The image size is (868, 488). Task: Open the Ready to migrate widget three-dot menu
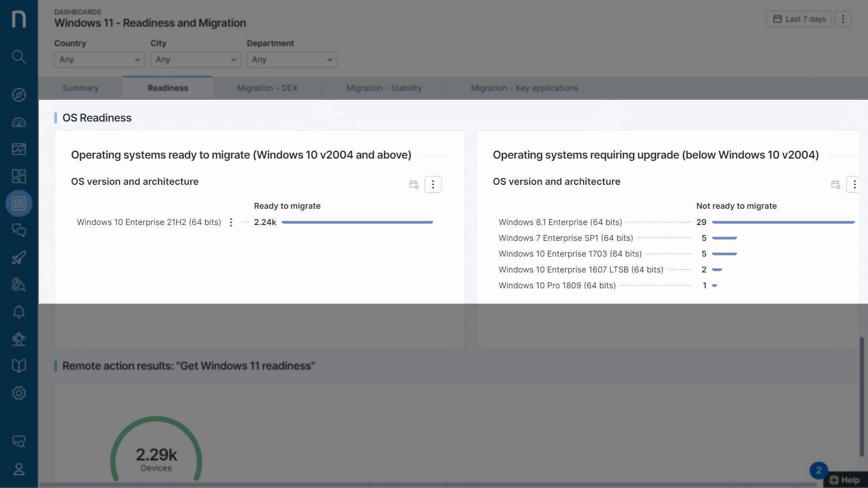433,184
